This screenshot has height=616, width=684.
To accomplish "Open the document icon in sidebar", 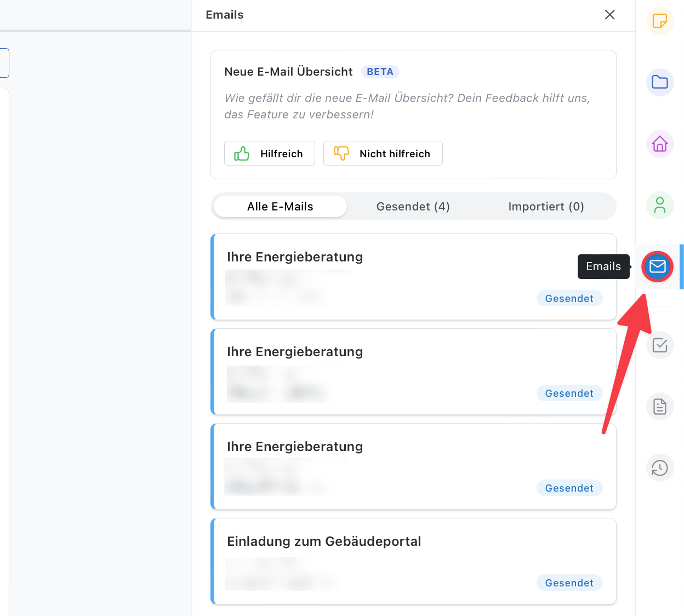I will point(660,407).
